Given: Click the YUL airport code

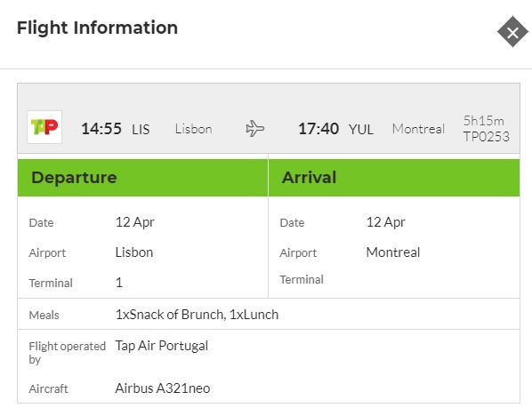Looking at the screenshot, I should (x=360, y=130).
